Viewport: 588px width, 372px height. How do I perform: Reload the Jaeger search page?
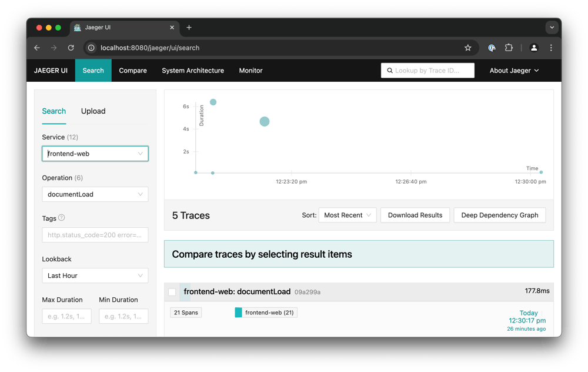click(71, 48)
